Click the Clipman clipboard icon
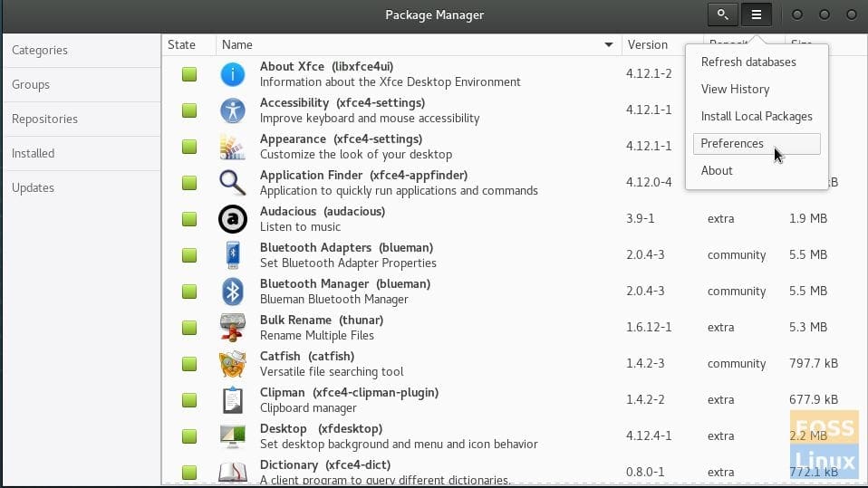Viewport: 868px width, 488px height. (233, 400)
